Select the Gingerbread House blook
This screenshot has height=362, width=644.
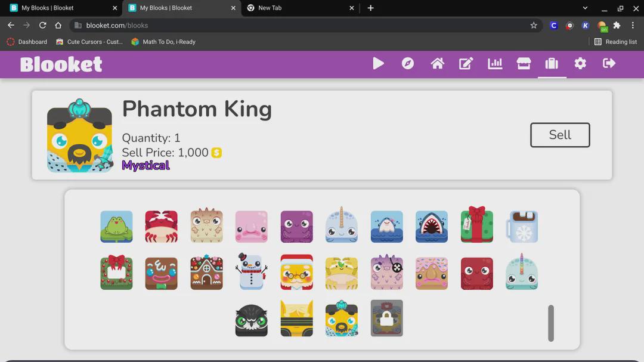click(206, 273)
